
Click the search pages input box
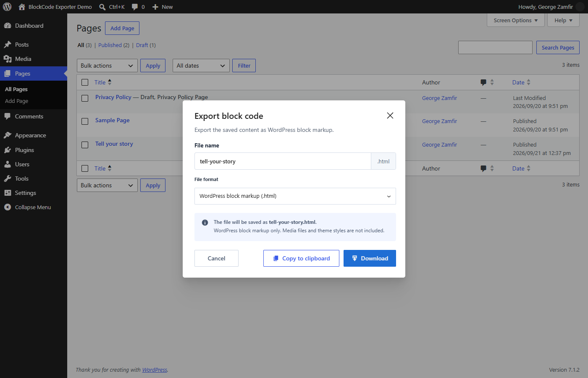coord(495,47)
